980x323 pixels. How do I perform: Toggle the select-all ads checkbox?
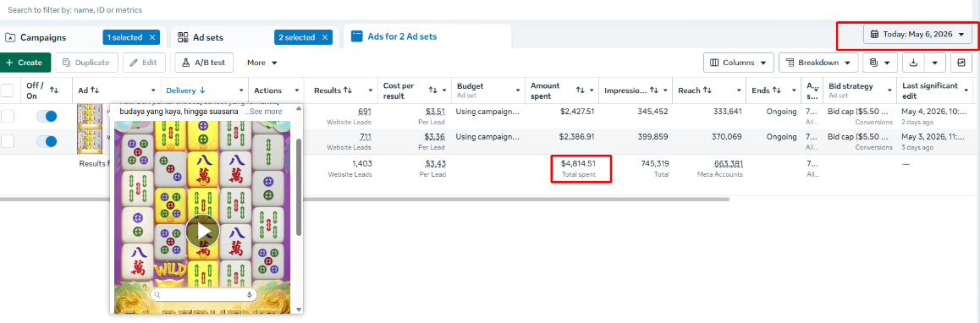coord(8,90)
